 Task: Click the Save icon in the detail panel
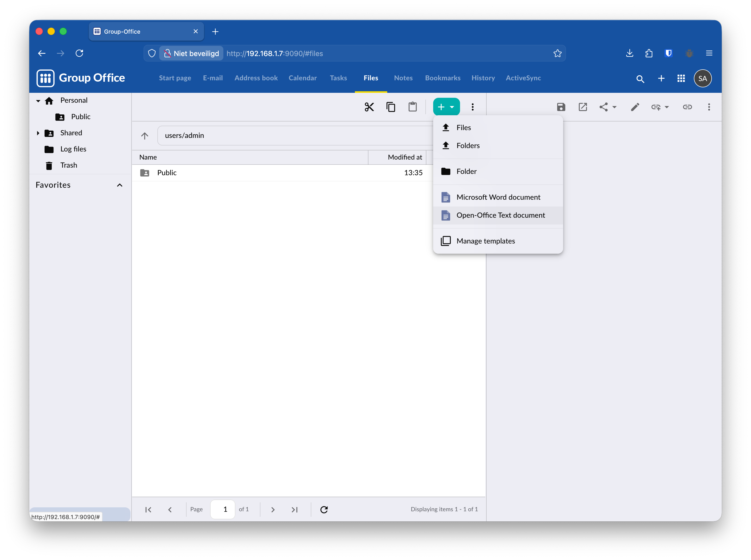561,107
